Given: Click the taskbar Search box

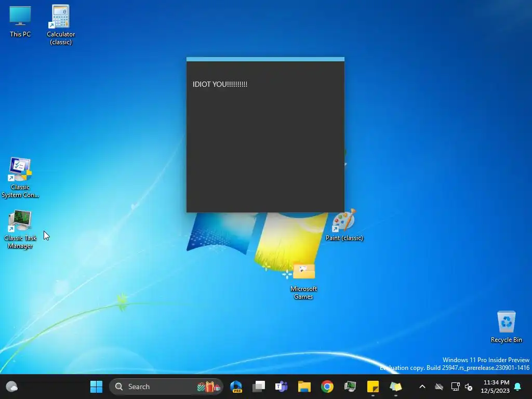Looking at the screenshot, I should (x=166, y=387).
